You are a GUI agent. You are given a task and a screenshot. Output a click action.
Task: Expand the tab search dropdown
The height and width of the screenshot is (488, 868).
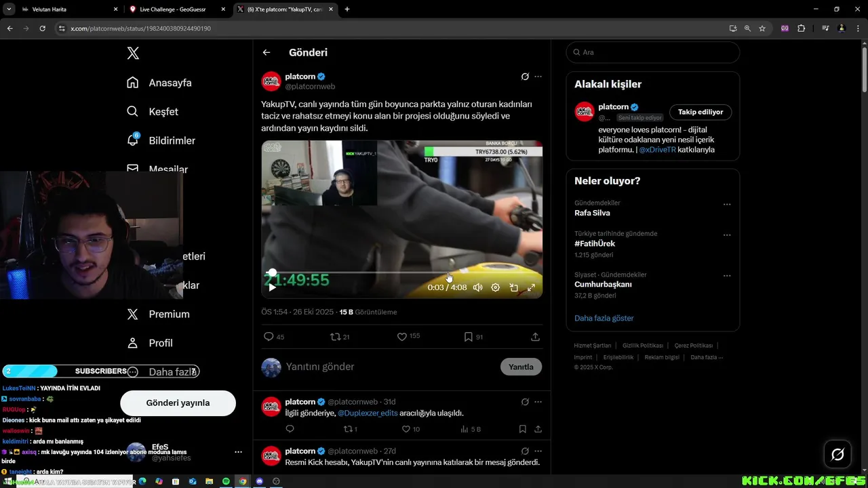point(9,9)
